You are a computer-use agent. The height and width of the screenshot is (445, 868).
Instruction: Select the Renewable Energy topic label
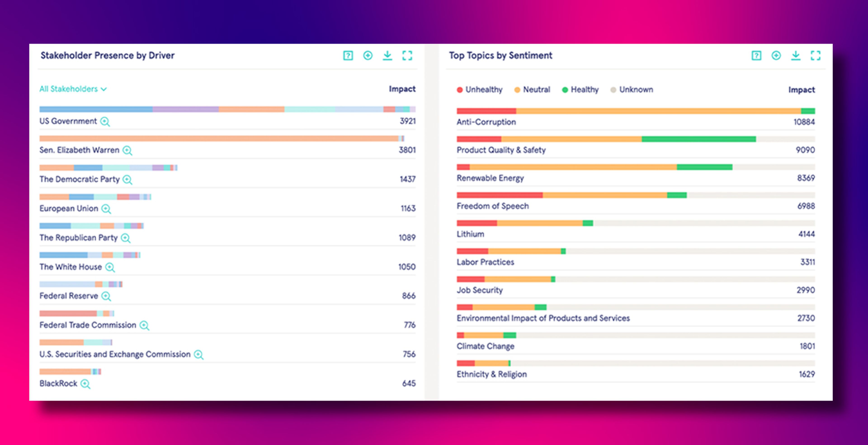click(490, 178)
